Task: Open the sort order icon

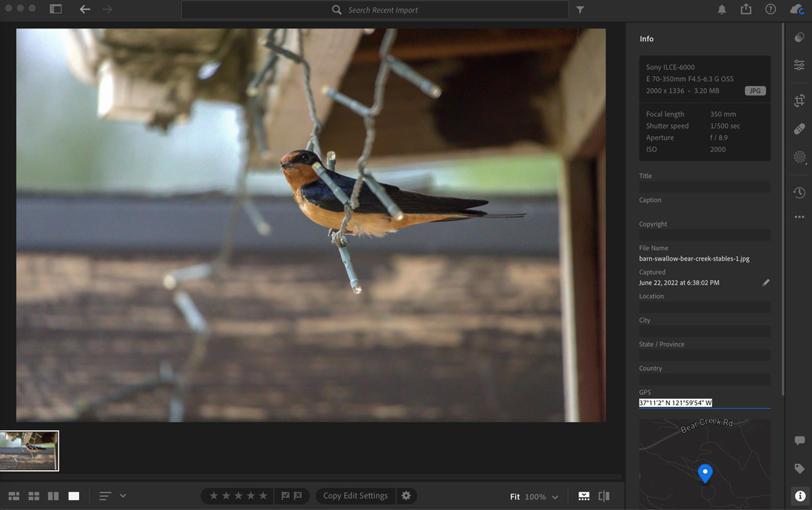Action: pos(105,496)
